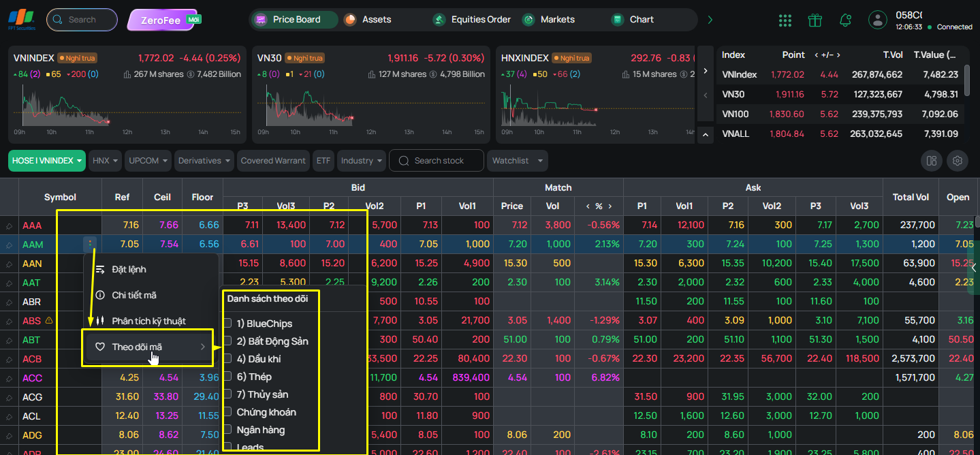Open the Watchlist dropdown
980x455 pixels.
pyautogui.click(x=517, y=161)
